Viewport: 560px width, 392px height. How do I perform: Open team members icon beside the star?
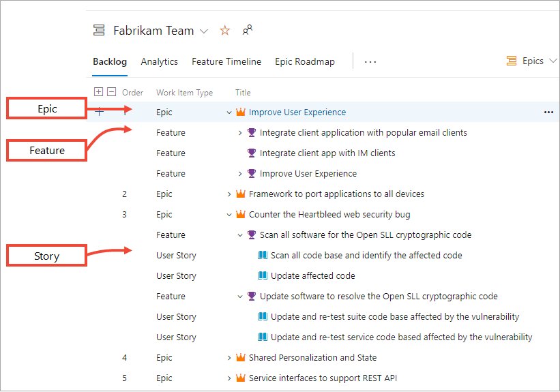[x=248, y=30]
